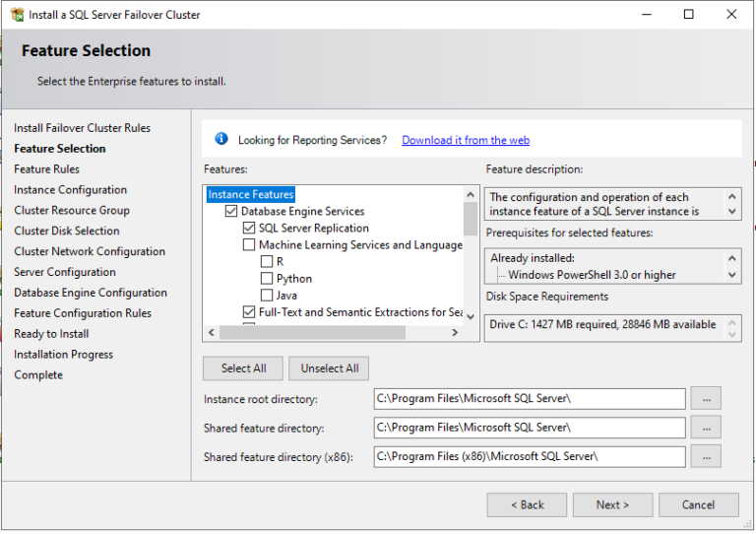Click the instance root directory text field

(529, 399)
